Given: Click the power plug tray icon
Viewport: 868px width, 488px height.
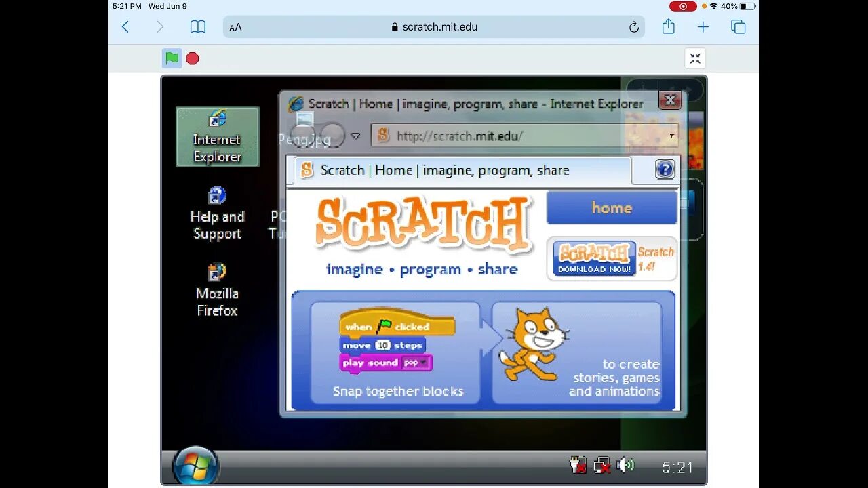Looking at the screenshot, I should pyautogui.click(x=578, y=466).
